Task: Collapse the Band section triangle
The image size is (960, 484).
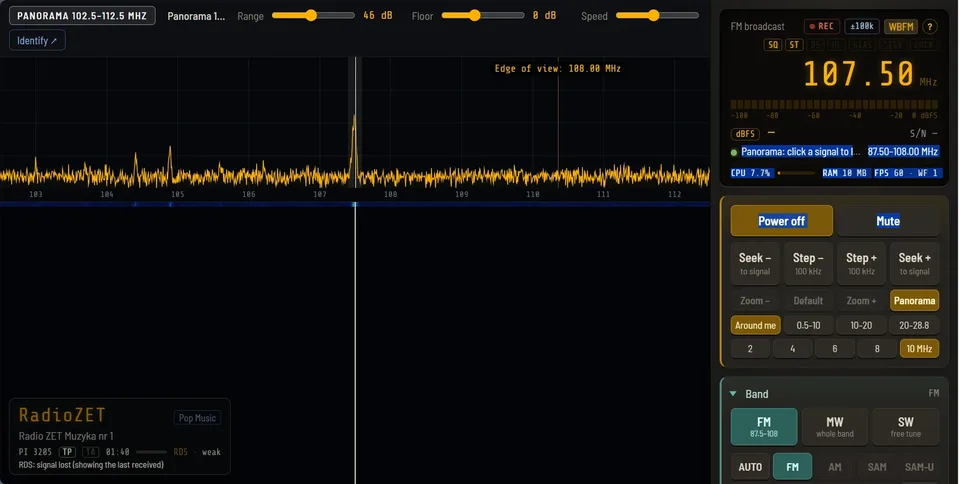Action: [733, 394]
